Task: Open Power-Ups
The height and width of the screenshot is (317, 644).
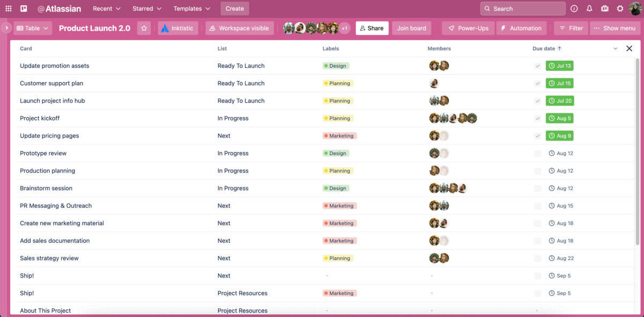Action: click(x=468, y=28)
